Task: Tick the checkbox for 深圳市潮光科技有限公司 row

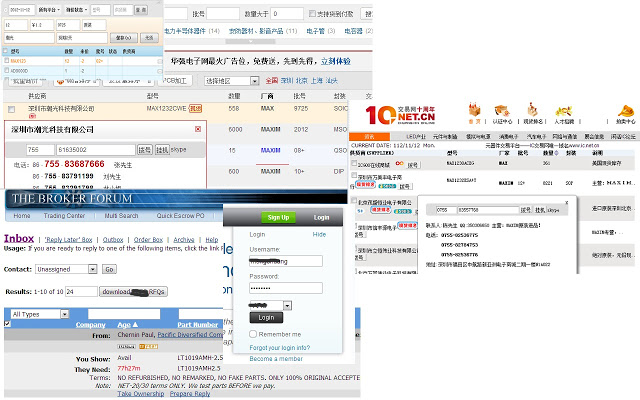Action: [11, 109]
